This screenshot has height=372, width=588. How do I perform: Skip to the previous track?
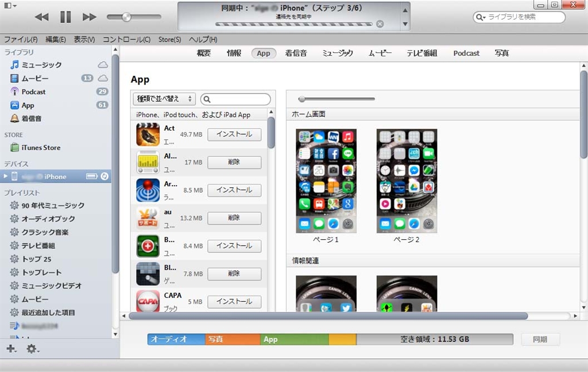[x=41, y=17]
